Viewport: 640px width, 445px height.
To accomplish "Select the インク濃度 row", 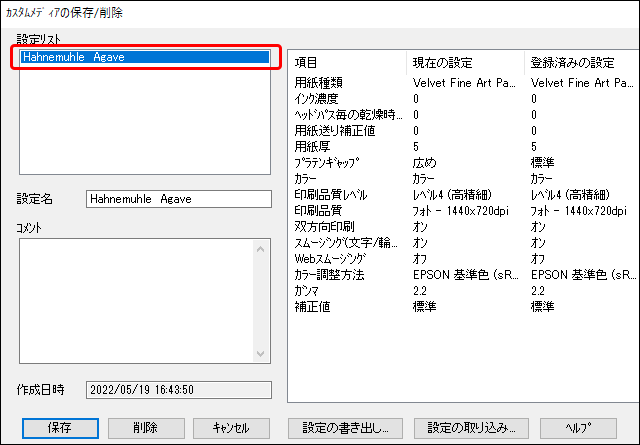I will point(318,98).
